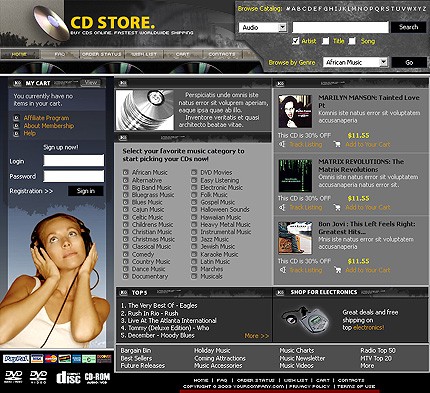
Task: Click speaker icon beside Bon Jovi Track Listing
Action: tap(282, 270)
